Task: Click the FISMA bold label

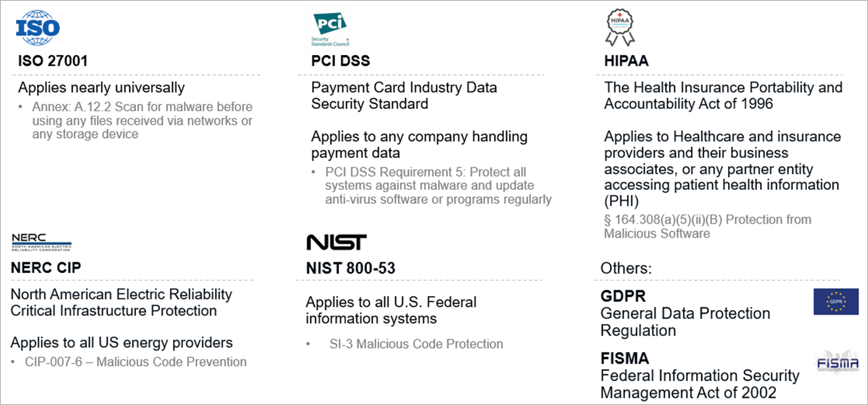Action: coord(626,359)
